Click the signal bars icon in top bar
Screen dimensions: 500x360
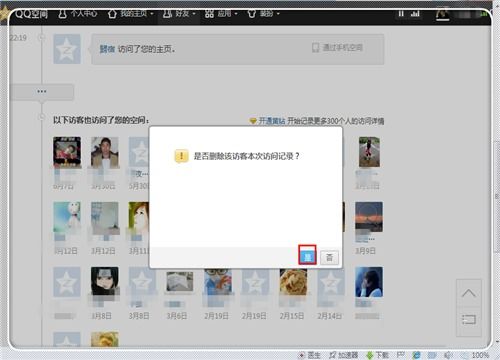click(x=415, y=14)
